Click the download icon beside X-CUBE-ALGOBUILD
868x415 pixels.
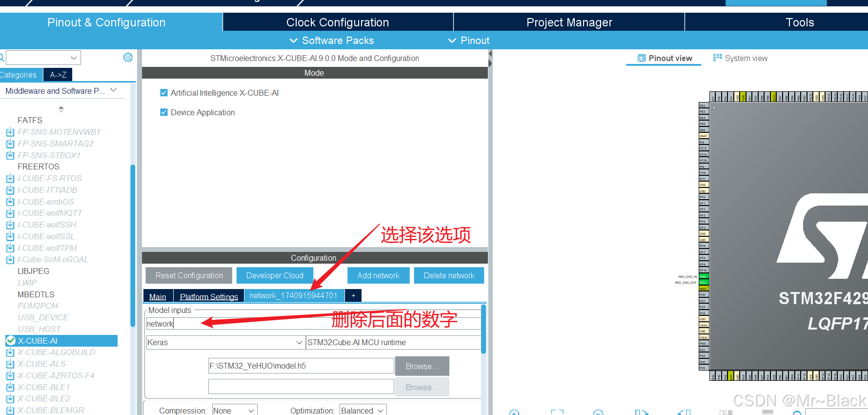pyautogui.click(x=10, y=352)
